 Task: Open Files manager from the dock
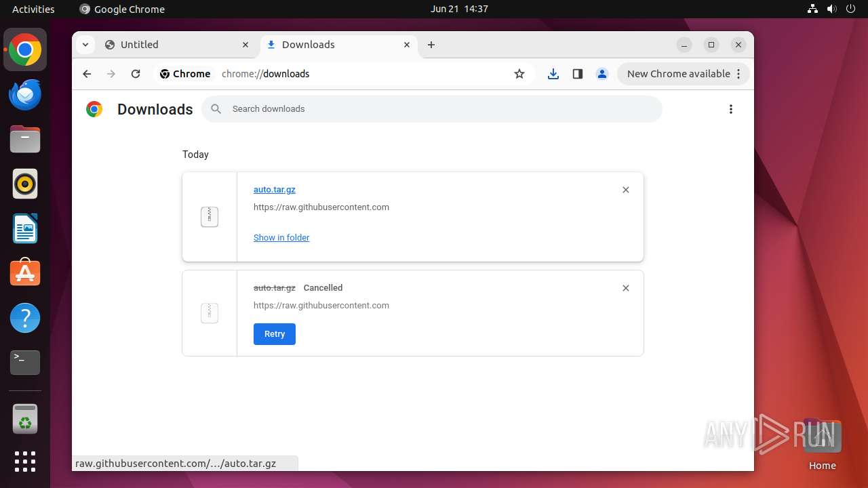[x=25, y=139]
